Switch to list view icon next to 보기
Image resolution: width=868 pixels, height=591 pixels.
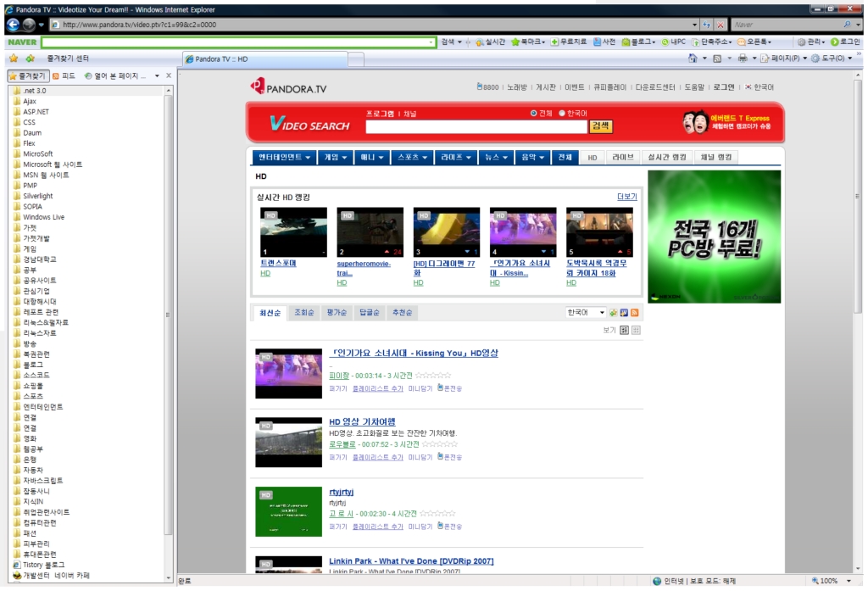625,330
